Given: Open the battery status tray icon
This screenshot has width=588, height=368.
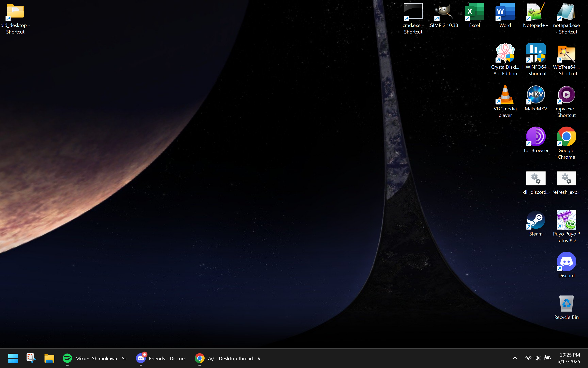Looking at the screenshot, I should pos(547,358).
